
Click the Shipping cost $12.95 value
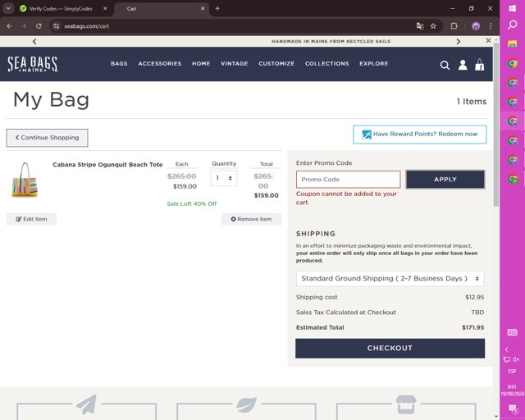pyautogui.click(x=474, y=297)
